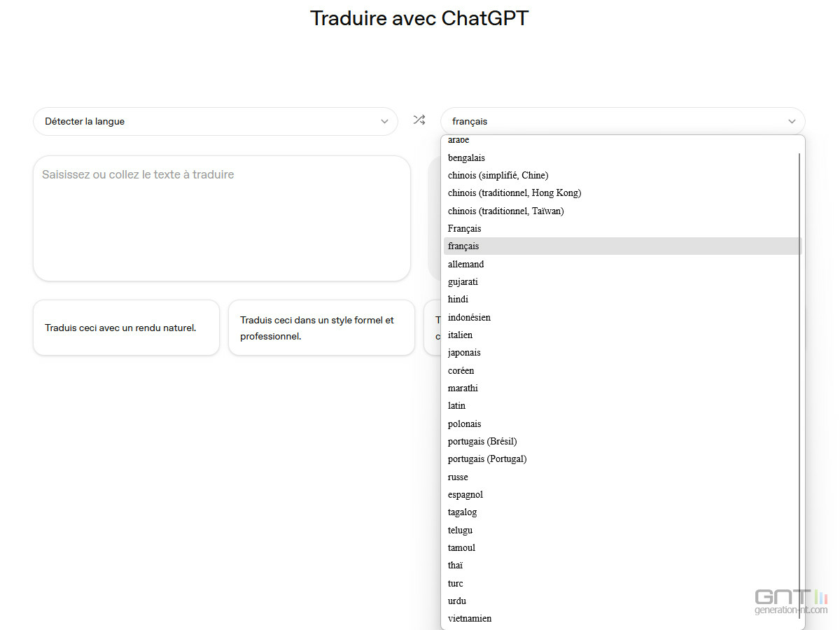Pick 'japonais' as target language
The image size is (840, 630).
tap(464, 352)
